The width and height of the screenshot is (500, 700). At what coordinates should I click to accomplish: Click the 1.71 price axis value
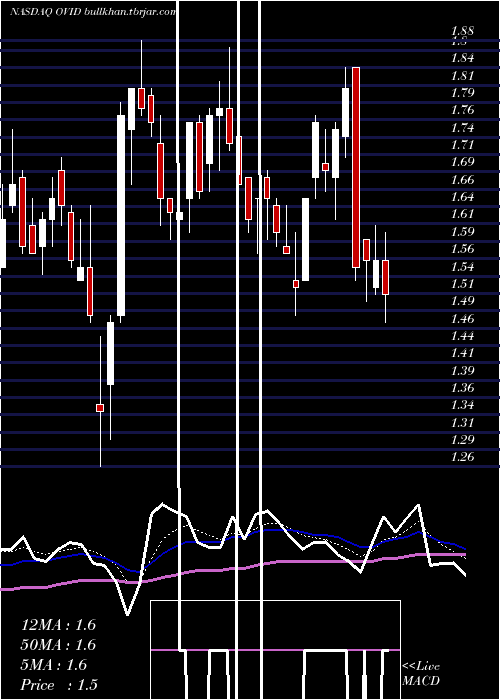click(x=462, y=145)
